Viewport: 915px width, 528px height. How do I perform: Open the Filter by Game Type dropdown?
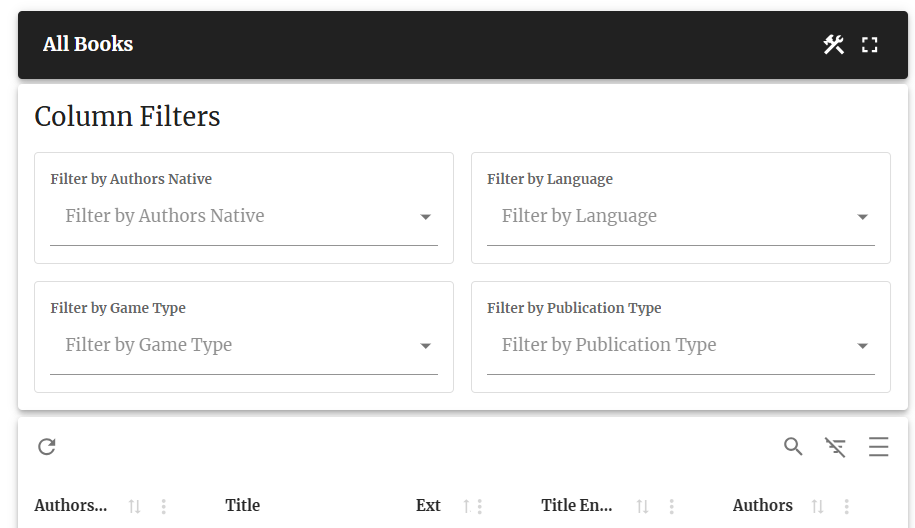click(244, 345)
